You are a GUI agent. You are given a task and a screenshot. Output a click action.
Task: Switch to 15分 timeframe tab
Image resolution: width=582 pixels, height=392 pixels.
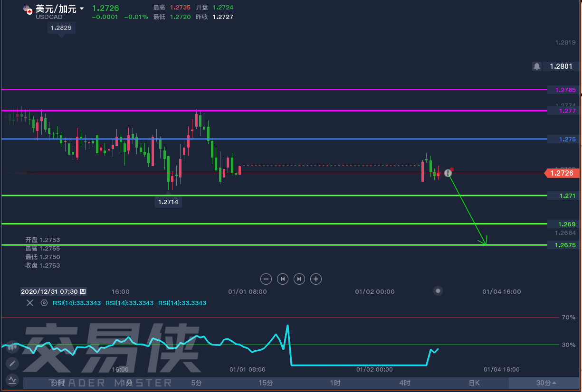(266, 383)
